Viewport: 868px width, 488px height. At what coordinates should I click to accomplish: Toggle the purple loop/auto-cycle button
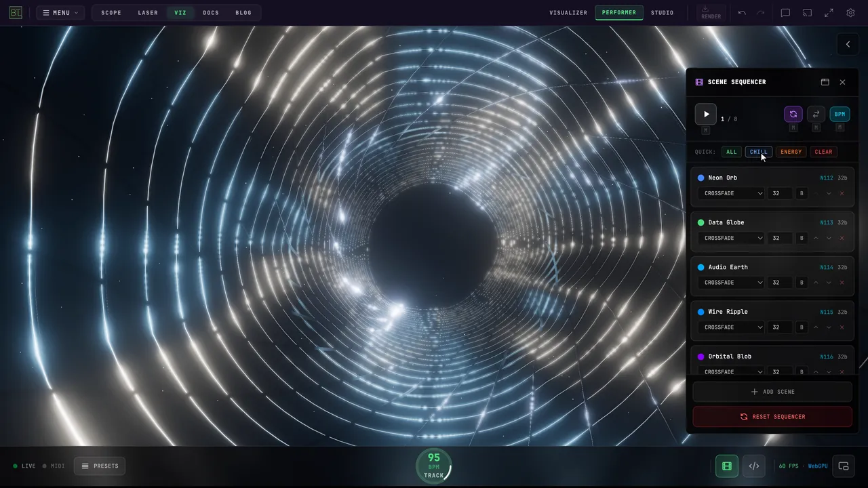[793, 114]
